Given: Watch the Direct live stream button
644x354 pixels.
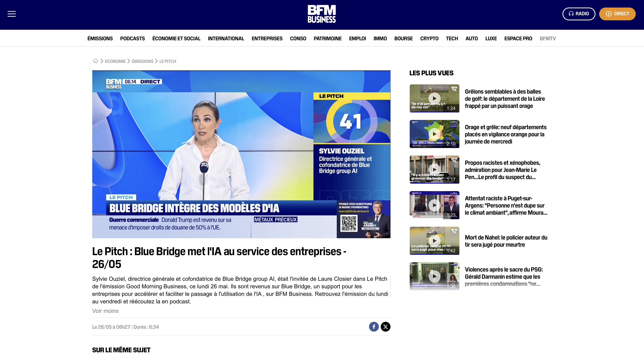Looking at the screenshot, I should (x=617, y=14).
